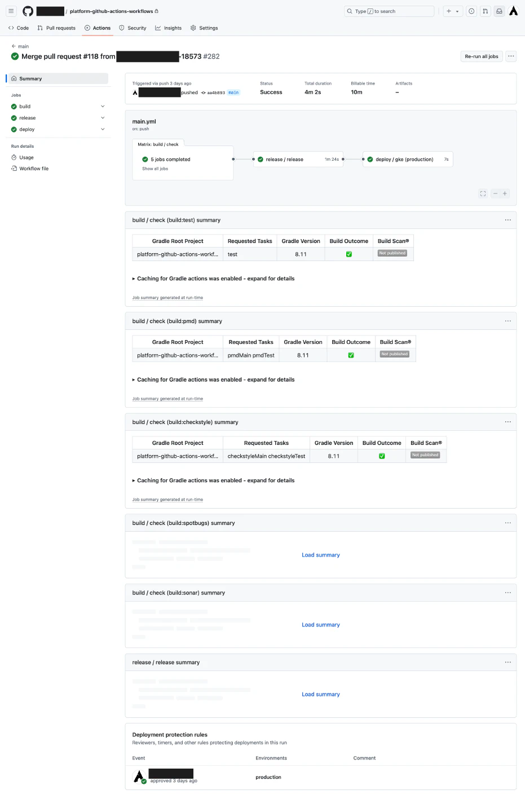The image size is (525, 812).
Task: Expand the deploy job chevron
Action: tap(103, 130)
